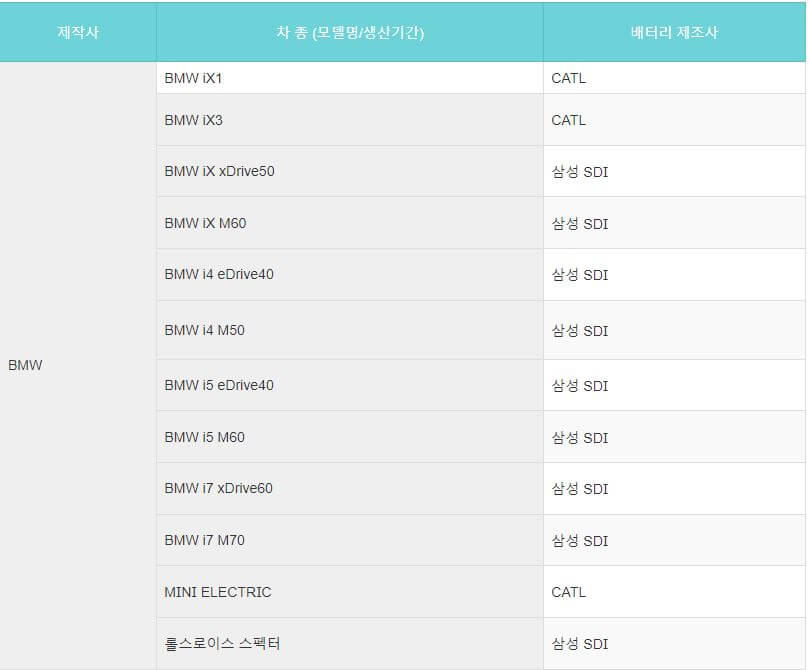Select the BMW i5 eDrive40 cell
Image resolution: width=809 pixels, height=670 pixels.
350,385
